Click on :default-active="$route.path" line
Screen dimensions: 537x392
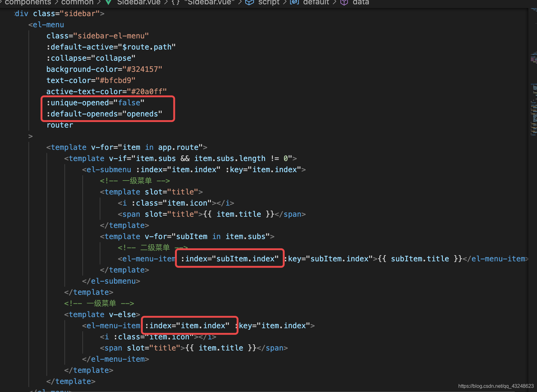click(111, 47)
